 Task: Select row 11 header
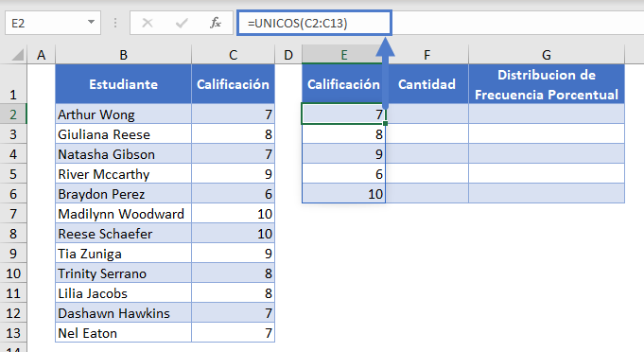click(13, 293)
